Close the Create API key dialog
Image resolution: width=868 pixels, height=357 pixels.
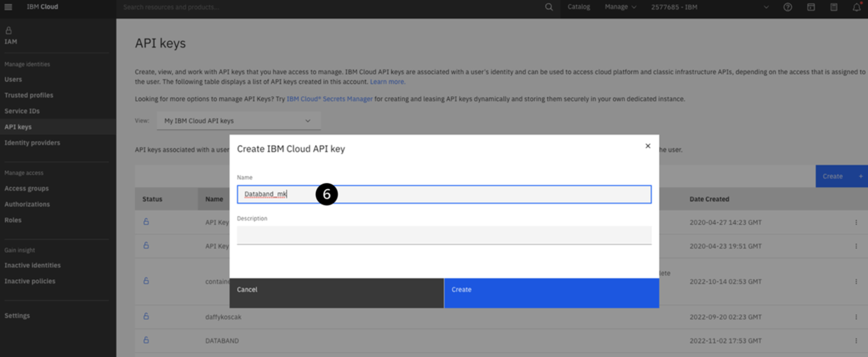648,146
